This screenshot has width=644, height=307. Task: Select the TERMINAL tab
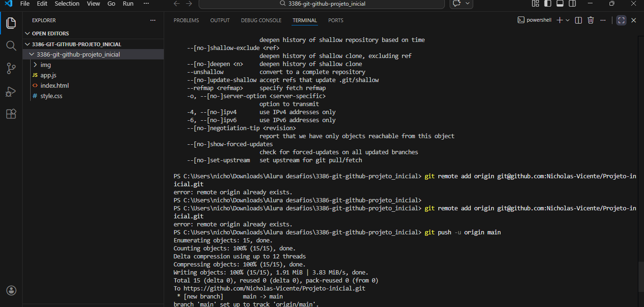pos(305,20)
